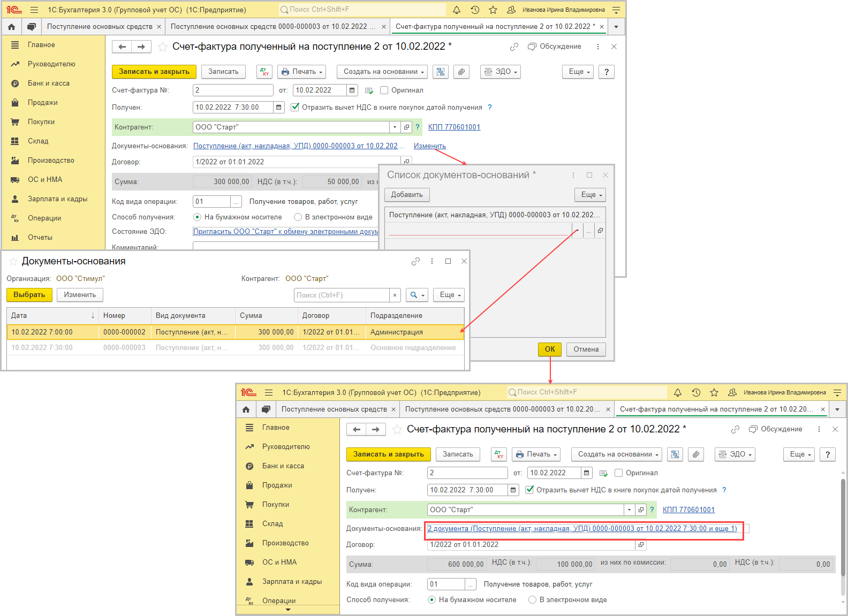
Task: Click Отмена in Список документов-оснований dialog
Action: pyautogui.click(x=586, y=349)
